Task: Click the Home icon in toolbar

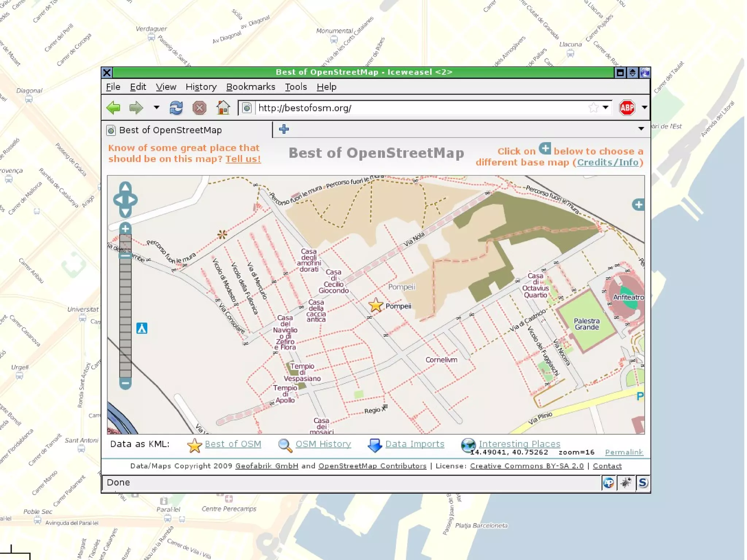Action: click(223, 108)
